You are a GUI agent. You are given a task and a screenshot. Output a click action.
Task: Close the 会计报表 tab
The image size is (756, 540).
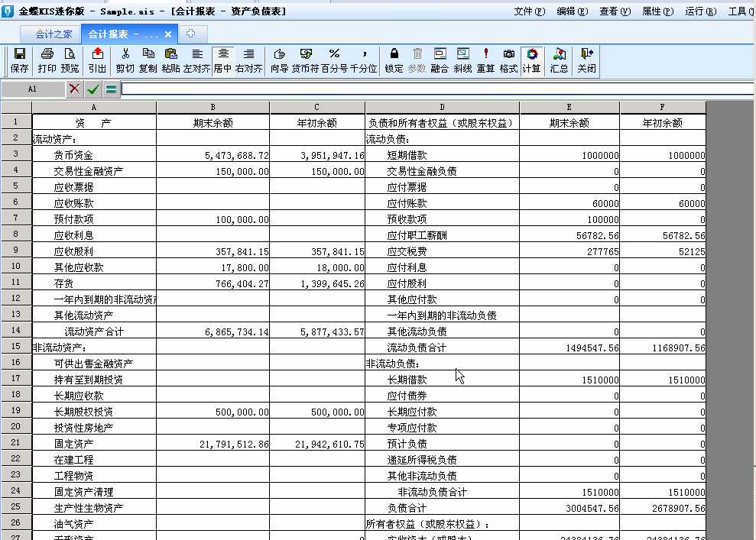[x=168, y=34]
